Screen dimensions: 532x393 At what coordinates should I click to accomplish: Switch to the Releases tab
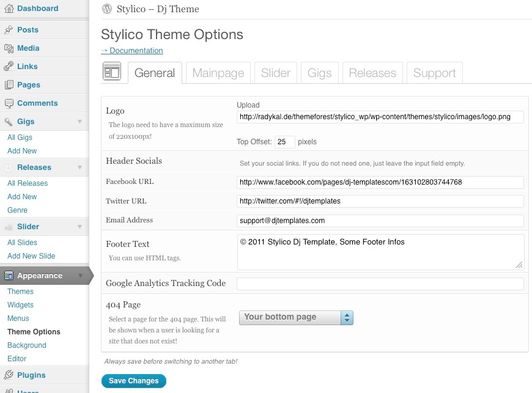372,73
